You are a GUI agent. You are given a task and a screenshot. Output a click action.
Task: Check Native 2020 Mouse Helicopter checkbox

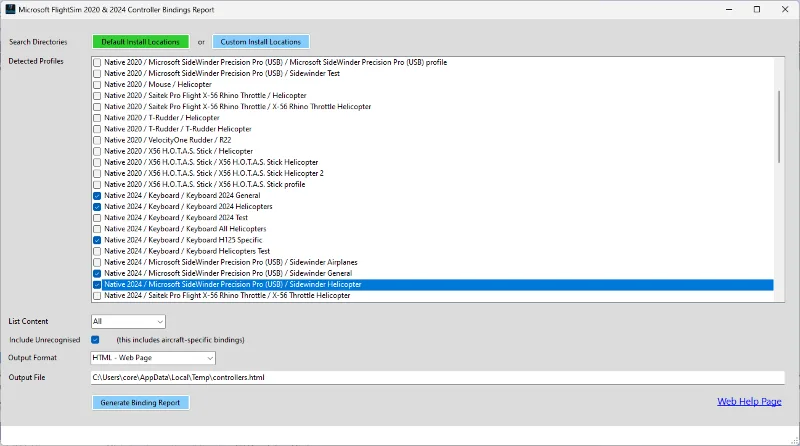coord(97,85)
